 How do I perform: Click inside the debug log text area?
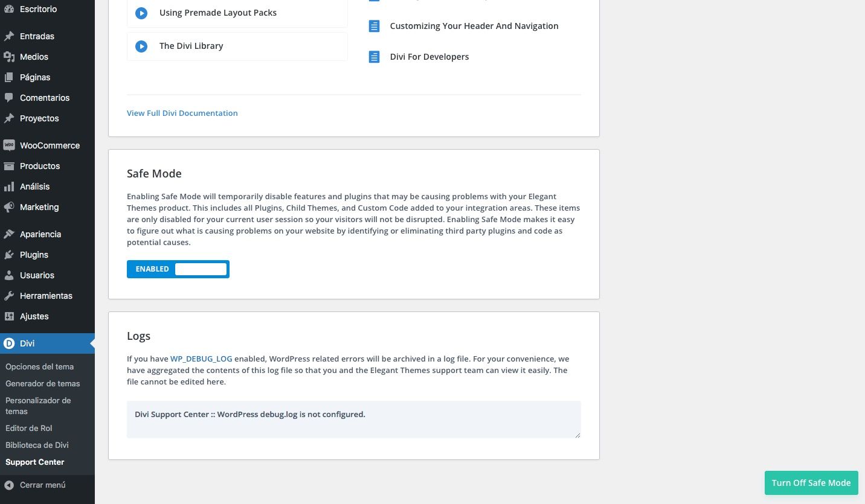click(354, 419)
